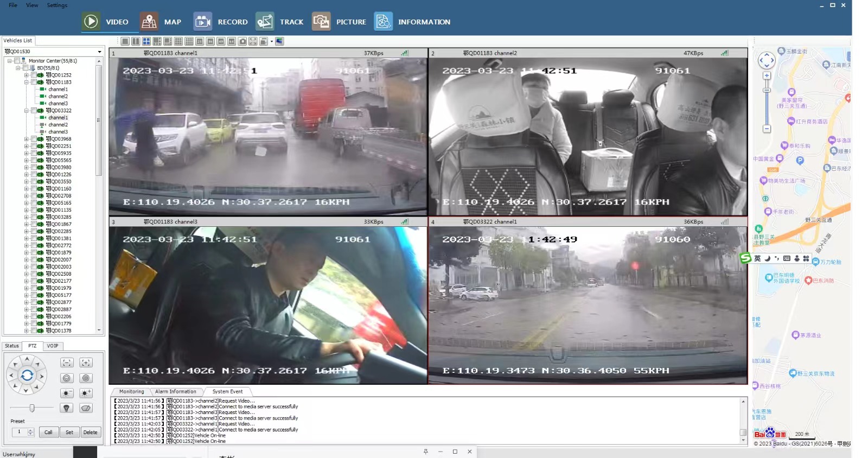868x458 pixels.
Task: Open the MAP module
Action: (x=161, y=22)
